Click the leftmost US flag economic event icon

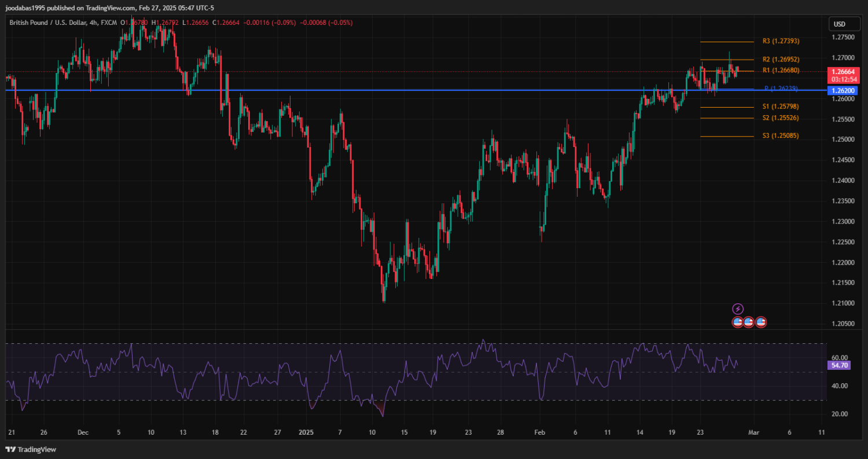[738, 322]
